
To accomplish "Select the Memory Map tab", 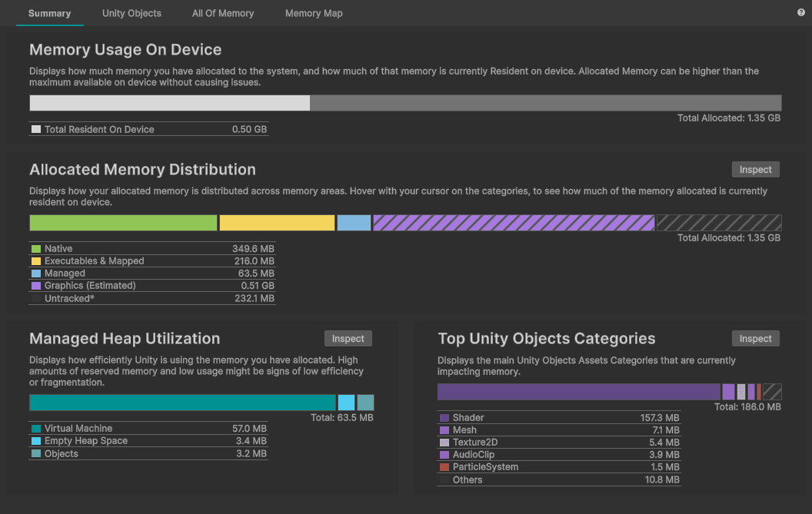I will [314, 13].
